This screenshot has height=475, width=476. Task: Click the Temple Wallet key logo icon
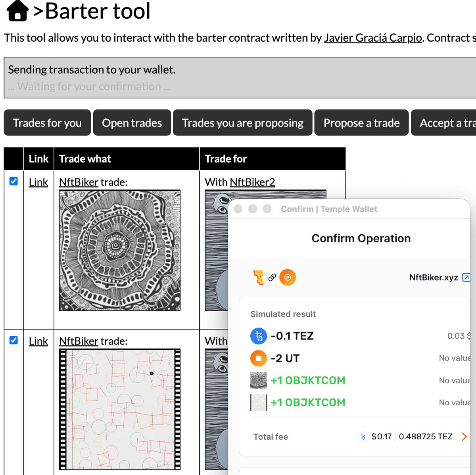pyautogui.click(x=259, y=278)
